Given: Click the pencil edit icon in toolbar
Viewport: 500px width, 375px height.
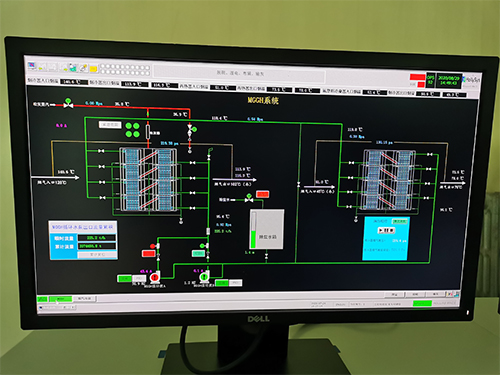Looking at the screenshot, I should [x=83, y=68].
